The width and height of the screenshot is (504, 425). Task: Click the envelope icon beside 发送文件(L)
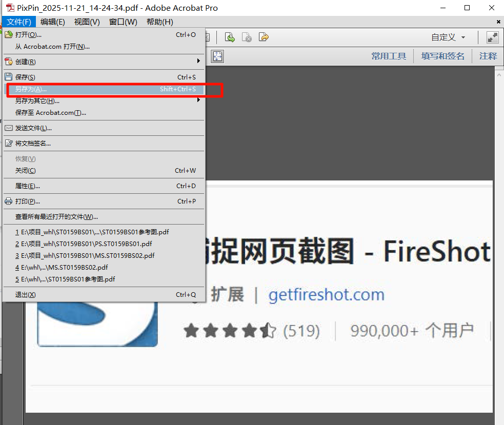pyautogui.click(x=9, y=128)
